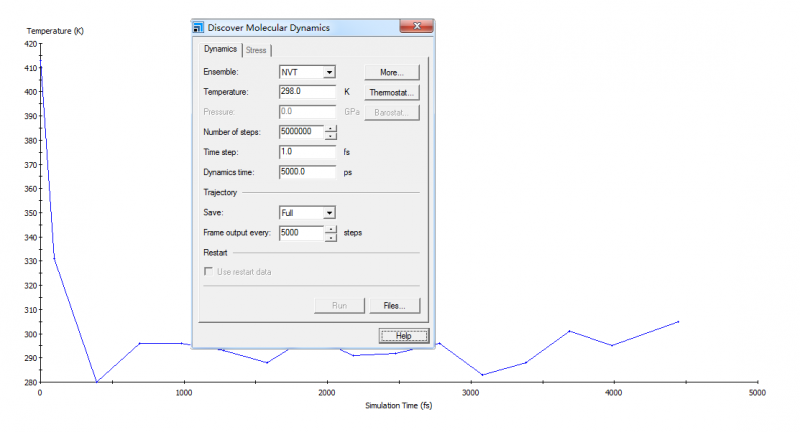Open the Thermostat... settings

tap(392, 92)
